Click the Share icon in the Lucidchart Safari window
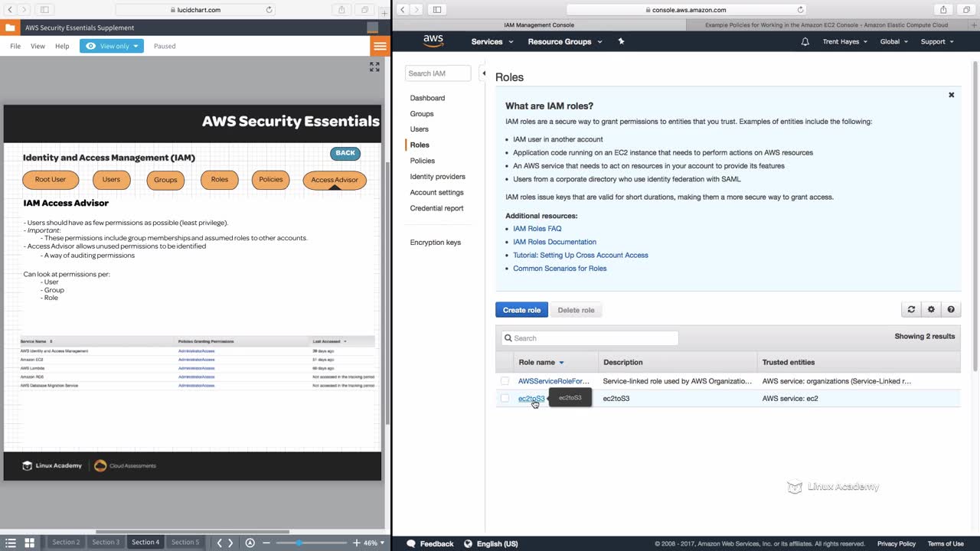Screen dimensions: 980x551 341,10
